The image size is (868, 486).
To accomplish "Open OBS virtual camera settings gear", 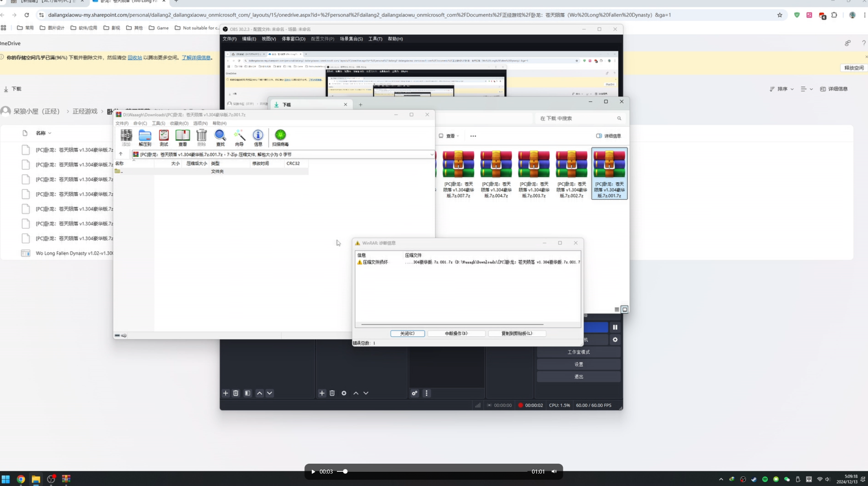I will tap(615, 340).
